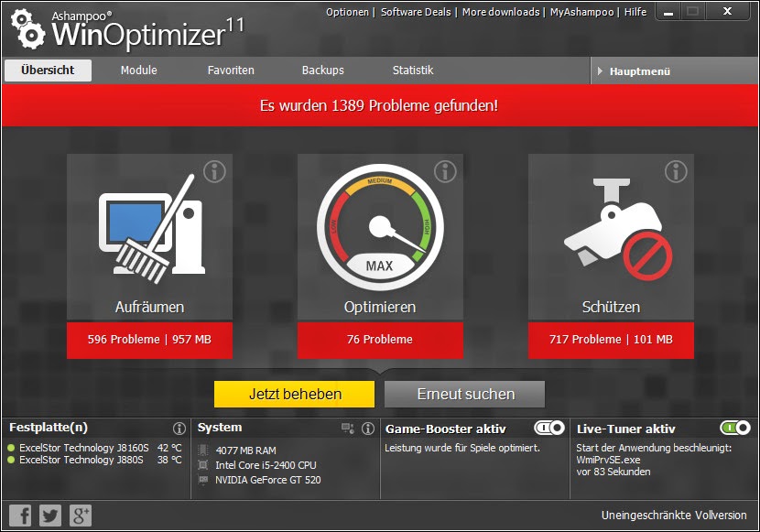
Task: Open info for the Optimieren card
Action: [445, 171]
